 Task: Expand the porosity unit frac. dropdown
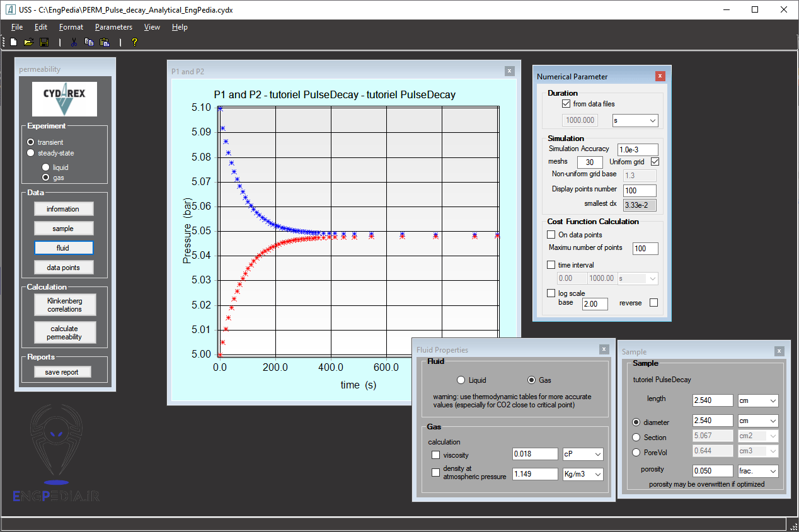pyautogui.click(x=758, y=471)
